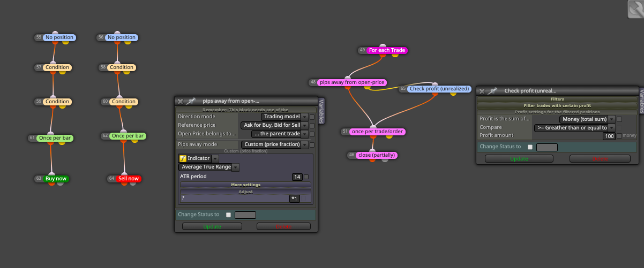Expand Filter trades with certain profit section

point(557,105)
